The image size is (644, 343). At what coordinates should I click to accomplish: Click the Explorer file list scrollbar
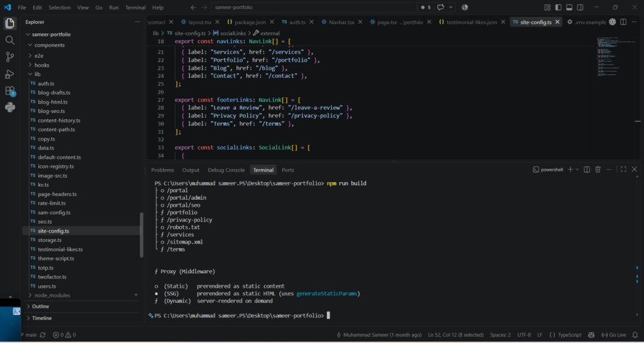[142, 235]
